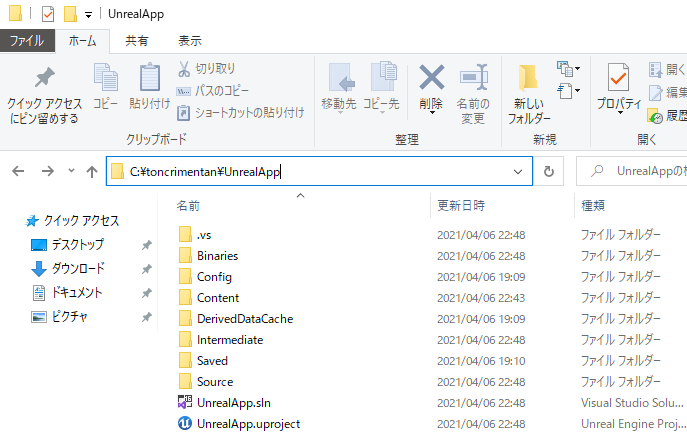Select the Binaries folder
The image size is (687, 433).
217,256
